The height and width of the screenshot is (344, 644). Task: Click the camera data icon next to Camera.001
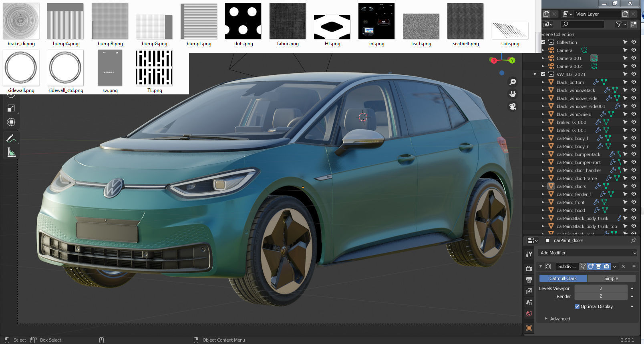click(x=594, y=58)
